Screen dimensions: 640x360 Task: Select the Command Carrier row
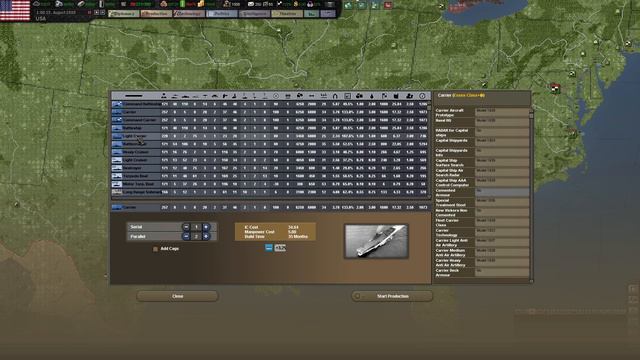270,120
